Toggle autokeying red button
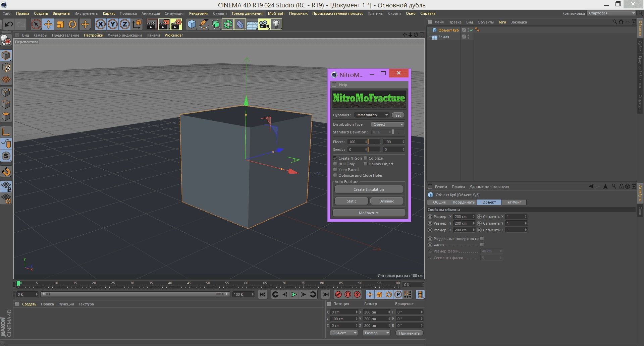Image resolution: width=644 pixels, height=346 pixels. pyautogui.click(x=348, y=294)
